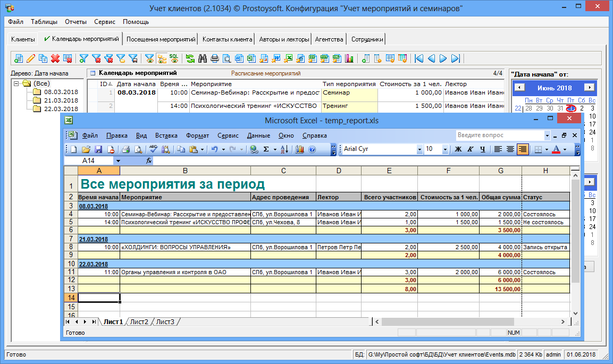This screenshot has width=613, height=364.
Task: Open font size 10 dropdown
Action: [x=445, y=149]
